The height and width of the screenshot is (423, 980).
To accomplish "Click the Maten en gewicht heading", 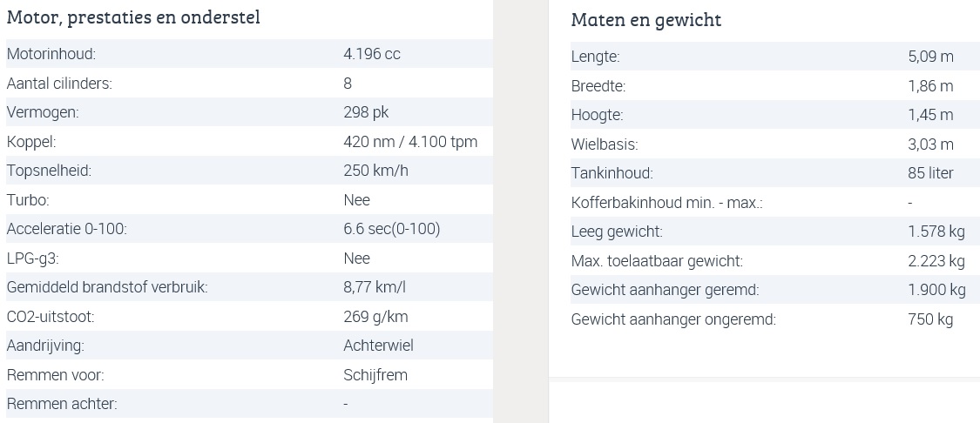I will 646,20.
